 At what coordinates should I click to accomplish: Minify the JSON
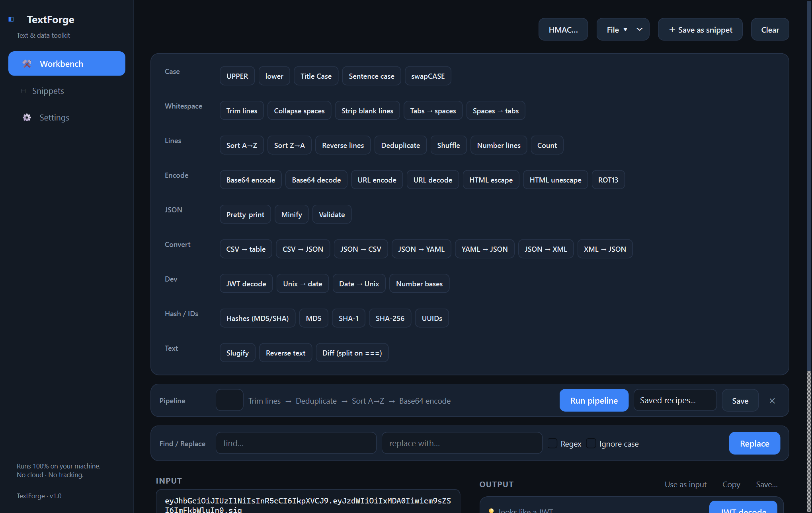pyautogui.click(x=291, y=214)
